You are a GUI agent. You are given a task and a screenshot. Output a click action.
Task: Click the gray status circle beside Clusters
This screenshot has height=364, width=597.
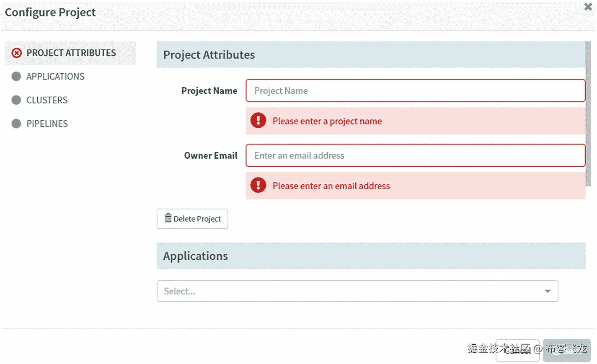[16, 100]
